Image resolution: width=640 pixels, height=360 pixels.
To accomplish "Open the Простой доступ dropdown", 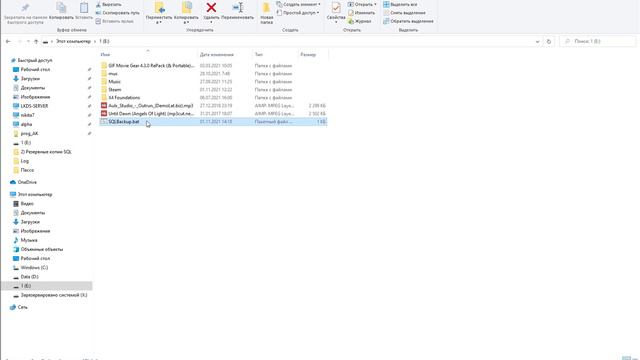I will (298, 13).
